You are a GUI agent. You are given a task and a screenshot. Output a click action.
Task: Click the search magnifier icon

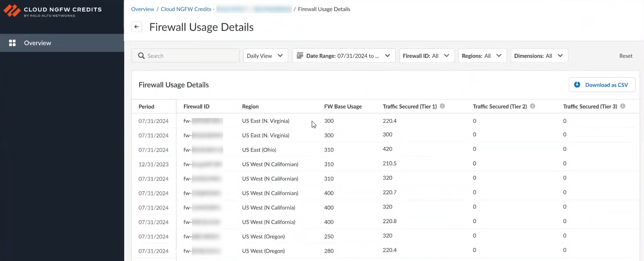coord(141,56)
